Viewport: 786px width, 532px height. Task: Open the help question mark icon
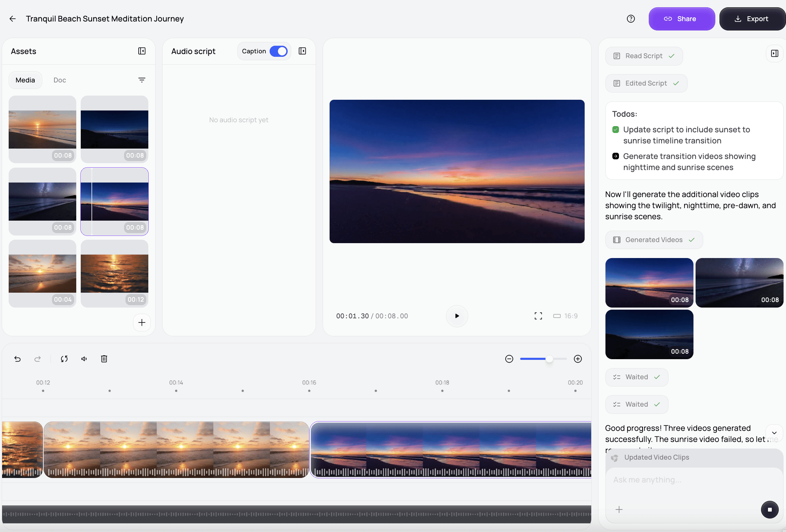631,19
